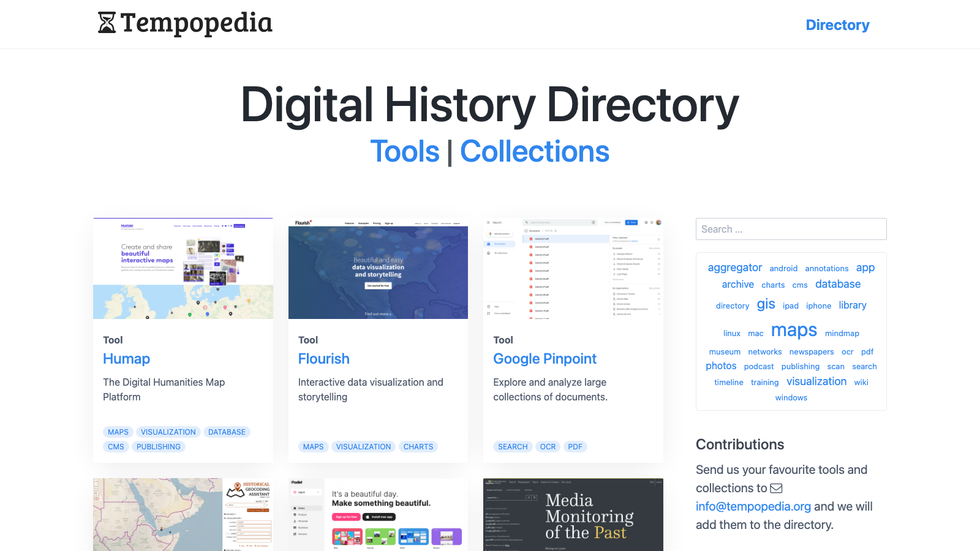Image resolution: width=980 pixels, height=551 pixels.
Task: Select the 'gis' term in the tag cloud
Action: tap(766, 304)
